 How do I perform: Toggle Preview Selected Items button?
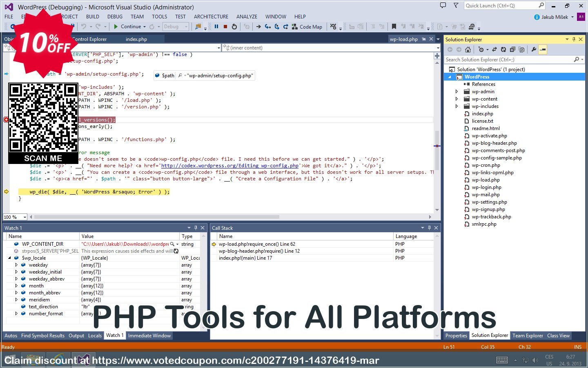pos(543,49)
